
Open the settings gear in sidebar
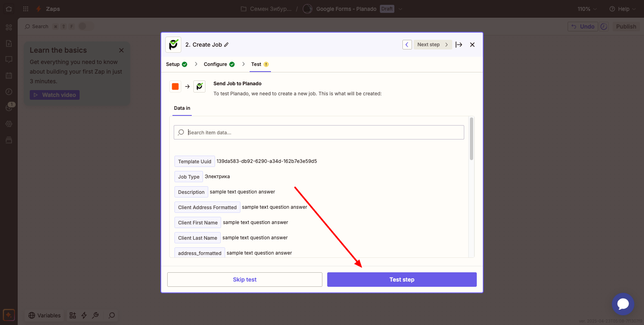click(9, 124)
